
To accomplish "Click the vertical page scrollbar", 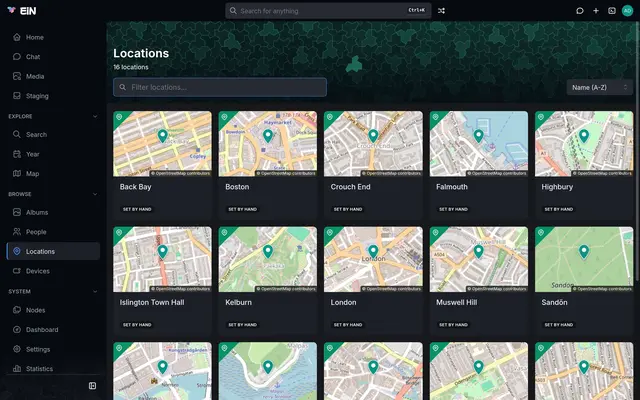I will 638,151.
